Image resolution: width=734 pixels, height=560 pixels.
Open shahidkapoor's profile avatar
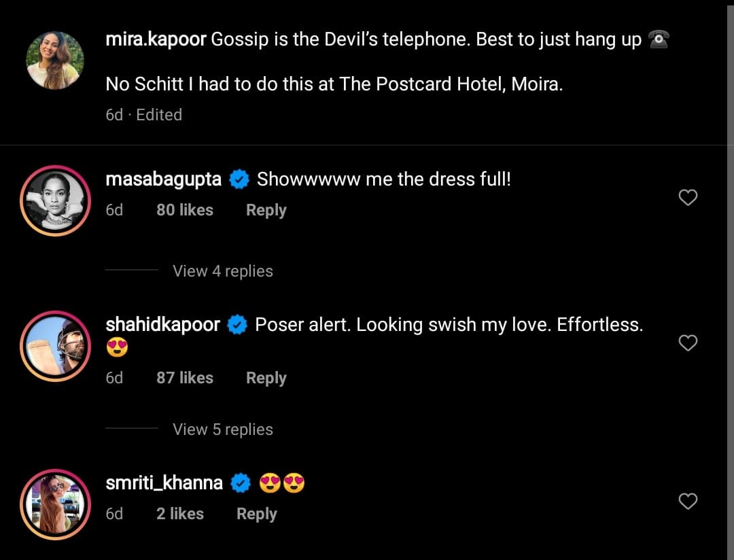point(55,346)
